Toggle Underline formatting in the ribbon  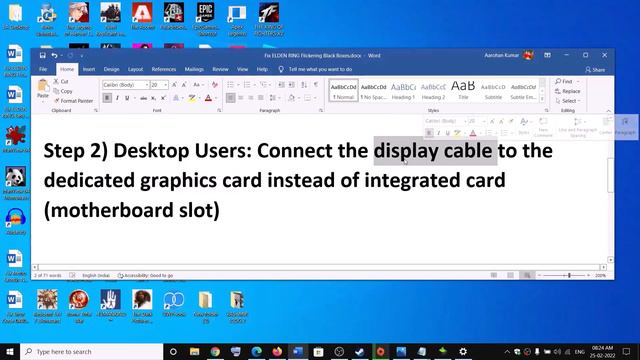(127, 98)
